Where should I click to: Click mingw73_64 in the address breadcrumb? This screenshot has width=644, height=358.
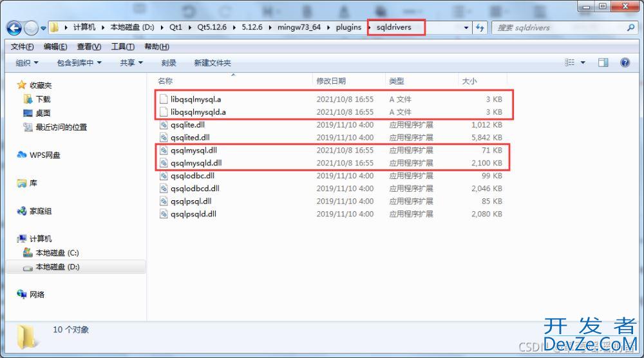click(299, 27)
